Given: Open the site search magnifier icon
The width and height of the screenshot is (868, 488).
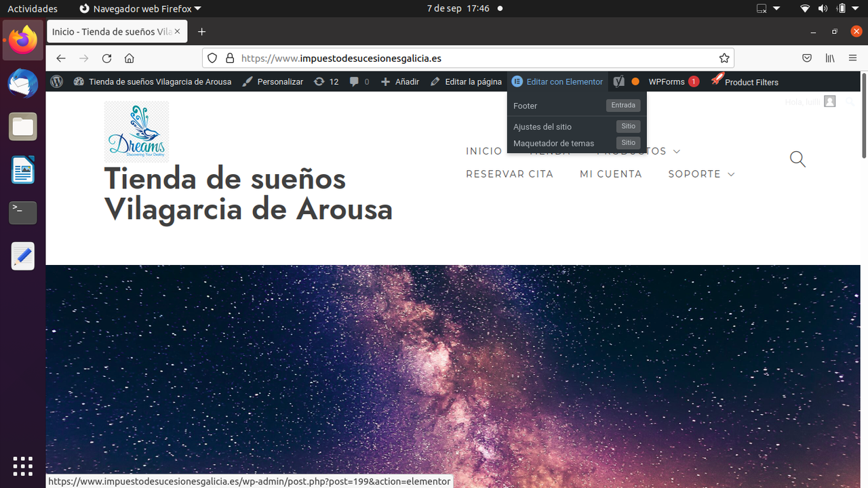Looking at the screenshot, I should coord(798,159).
